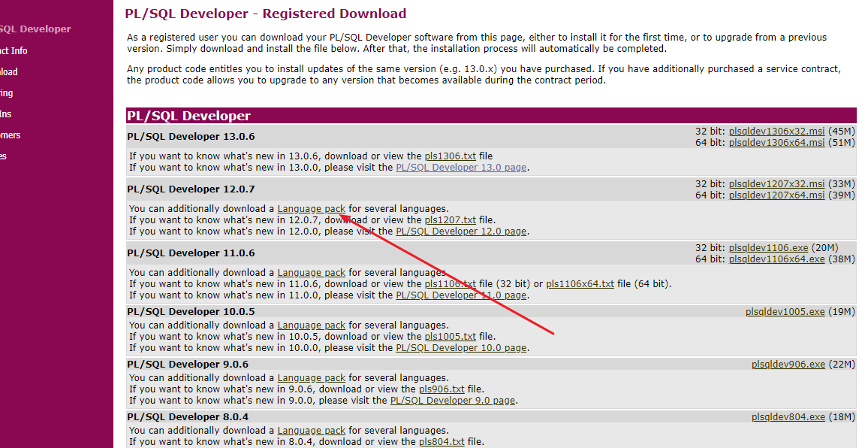Click the Registered Download page title
The width and height of the screenshot is (868, 448).
(x=266, y=14)
